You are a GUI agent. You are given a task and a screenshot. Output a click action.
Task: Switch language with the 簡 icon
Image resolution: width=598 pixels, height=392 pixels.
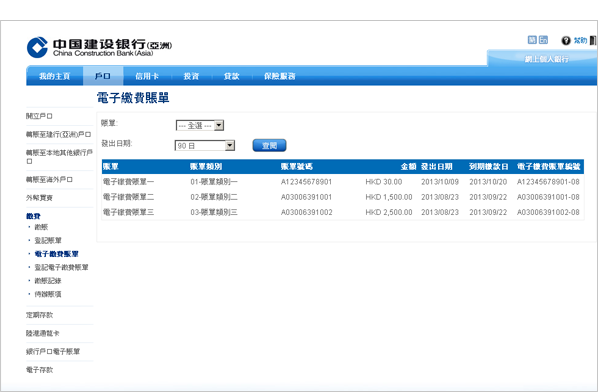[x=532, y=40]
